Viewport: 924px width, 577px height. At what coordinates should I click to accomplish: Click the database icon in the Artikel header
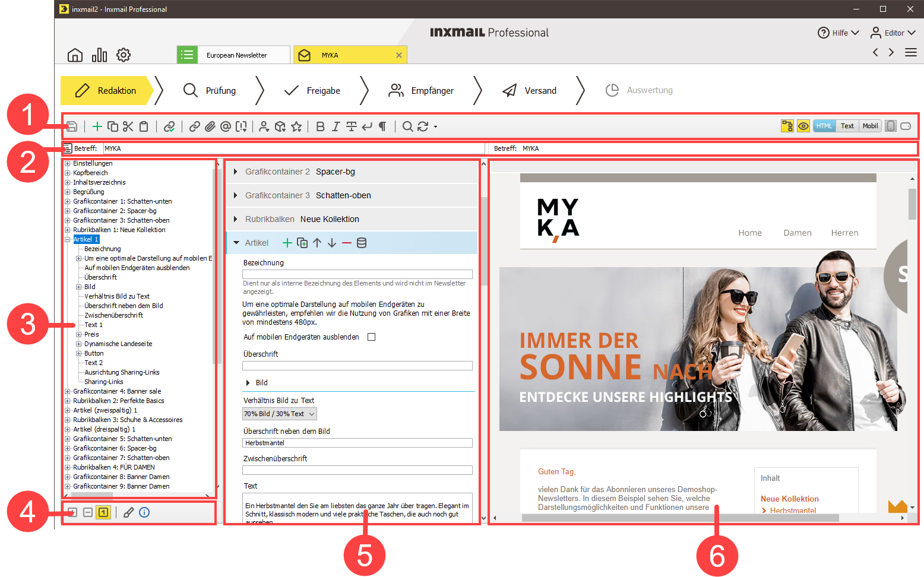coord(362,243)
